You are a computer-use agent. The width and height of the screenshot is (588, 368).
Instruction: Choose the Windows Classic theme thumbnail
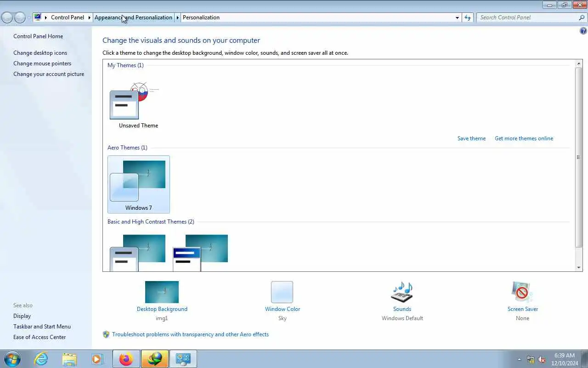(201, 253)
